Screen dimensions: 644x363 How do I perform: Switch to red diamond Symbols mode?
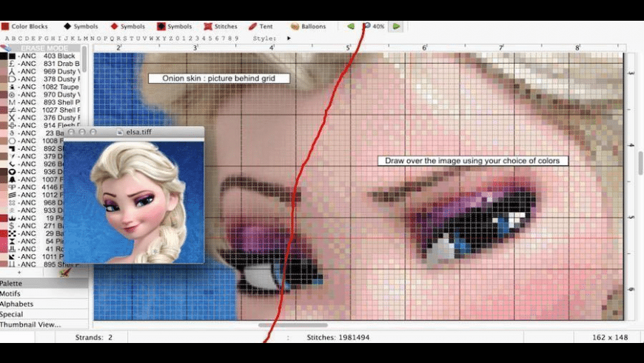tap(127, 27)
